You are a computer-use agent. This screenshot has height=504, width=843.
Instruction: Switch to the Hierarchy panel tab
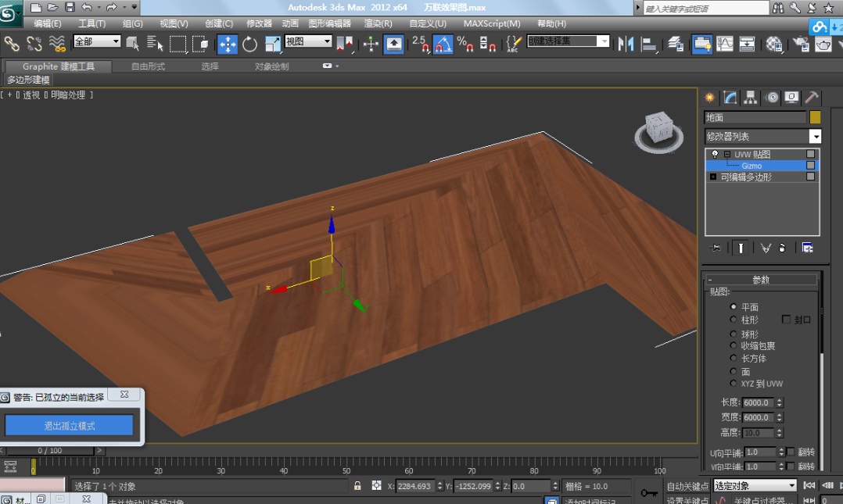coord(751,98)
